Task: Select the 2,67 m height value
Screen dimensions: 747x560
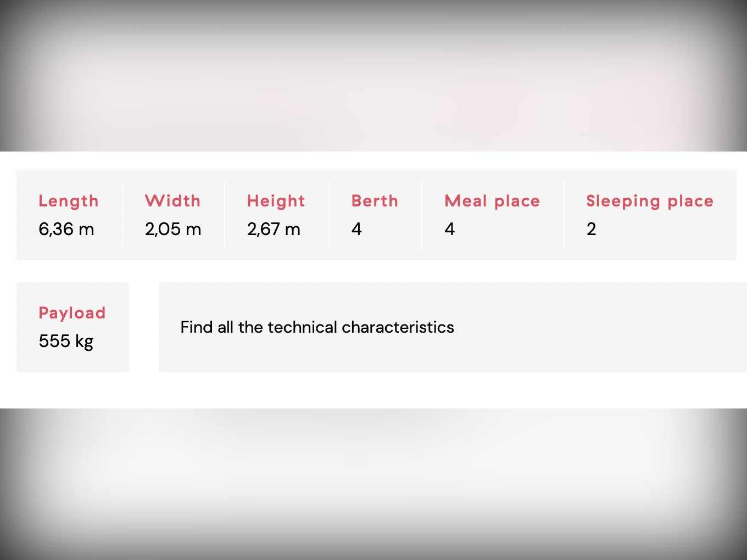Action: (274, 229)
